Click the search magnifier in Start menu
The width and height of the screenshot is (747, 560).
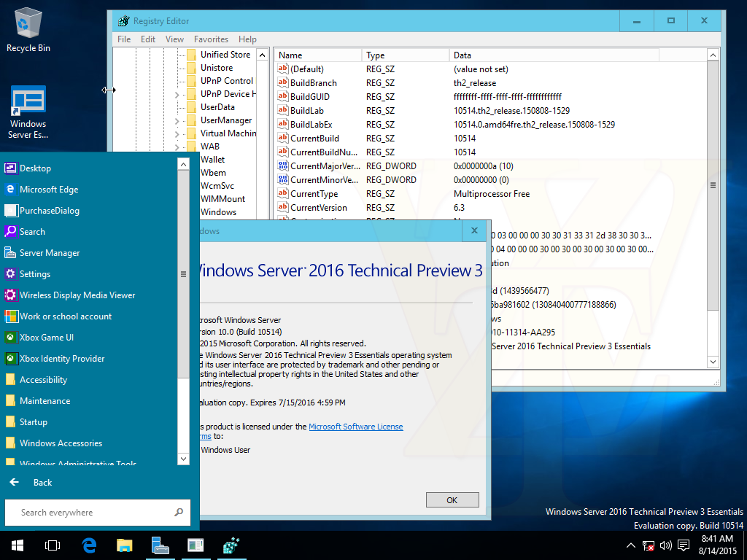click(179, 513)
